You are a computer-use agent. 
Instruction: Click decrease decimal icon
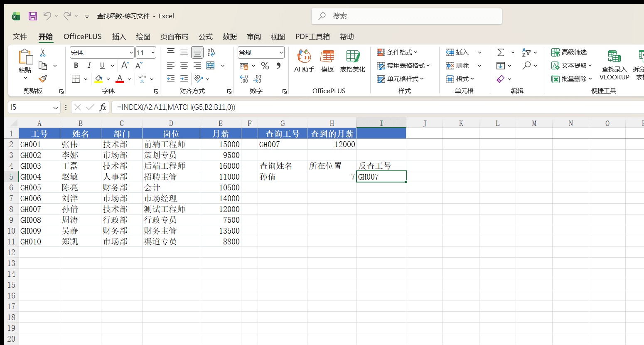click(x=257, y=79)
